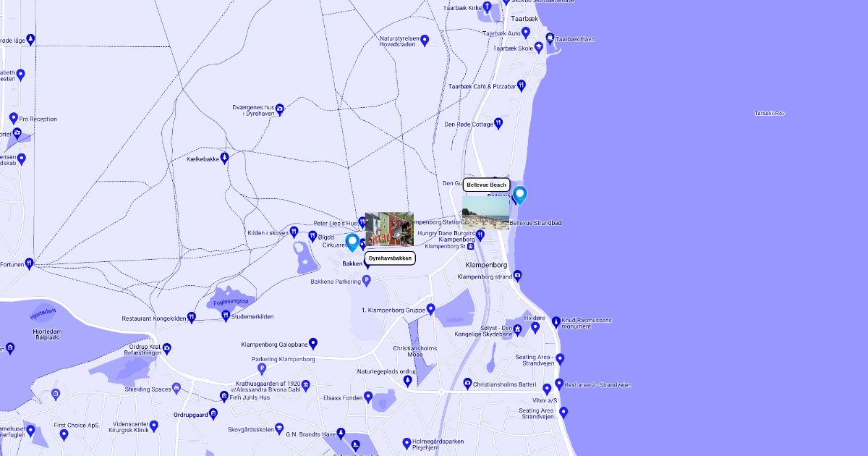The height and width of the screenshot is (456, 868).
Task: Click the Hungry Dane Burgers Klampenborg pin
Action: coord(480,235)
